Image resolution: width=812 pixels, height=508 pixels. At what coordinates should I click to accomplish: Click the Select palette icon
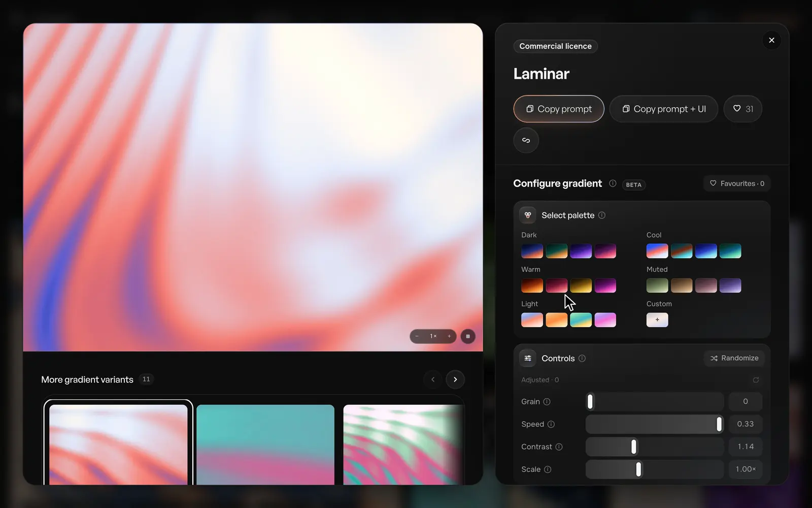528,215
